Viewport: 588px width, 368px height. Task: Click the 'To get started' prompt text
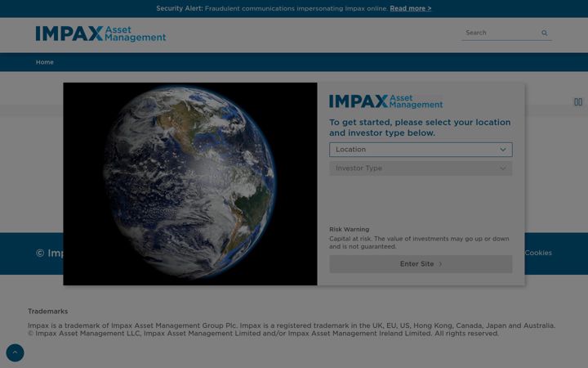pyautogui.click(x=420, y=128)
